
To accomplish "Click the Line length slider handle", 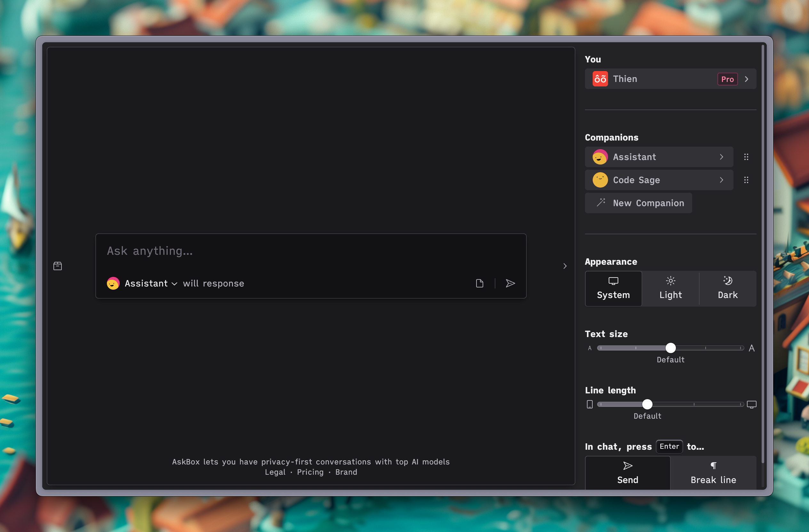I will [647, 404].
